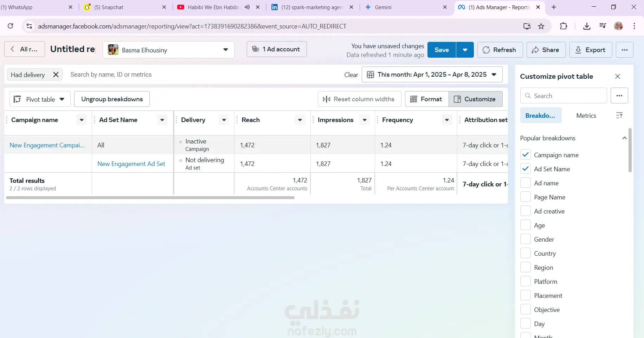
Task: Check the Gender breakdown
Action: click(526, 239)
